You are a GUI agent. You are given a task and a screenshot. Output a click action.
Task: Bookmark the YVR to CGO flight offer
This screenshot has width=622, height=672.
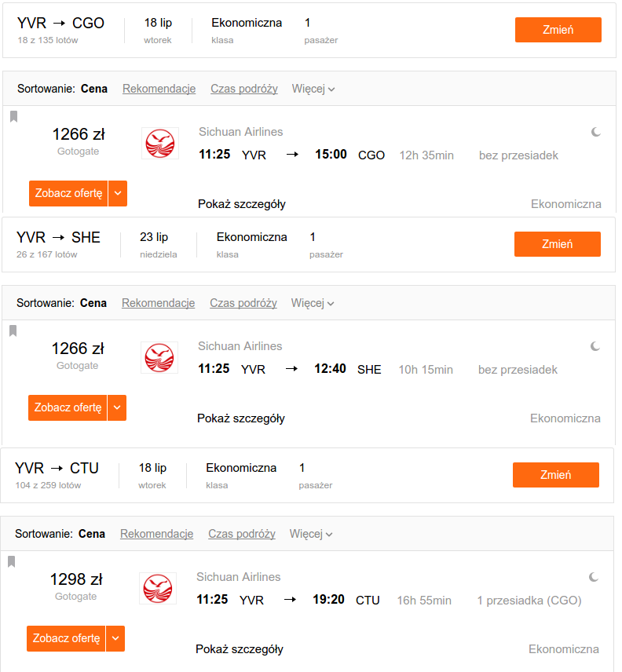coord(13,116)
